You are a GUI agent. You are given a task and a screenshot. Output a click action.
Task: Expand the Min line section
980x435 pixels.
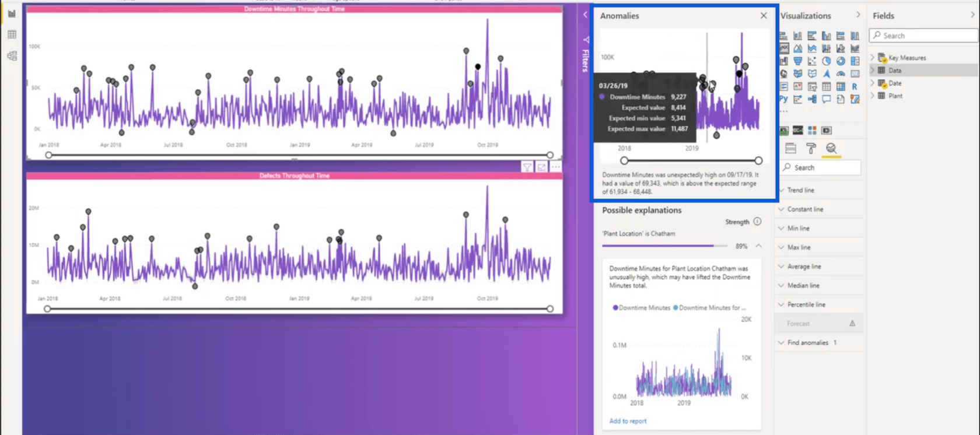(x=820, y=229)
